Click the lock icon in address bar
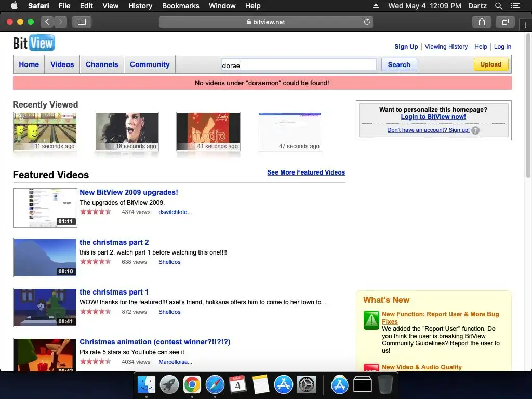This screenshot has height=399, width=532. point(249,22)
